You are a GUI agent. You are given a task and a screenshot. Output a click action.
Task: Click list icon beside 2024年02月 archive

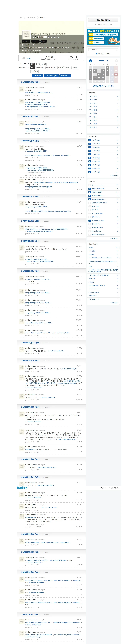(90, 172)
